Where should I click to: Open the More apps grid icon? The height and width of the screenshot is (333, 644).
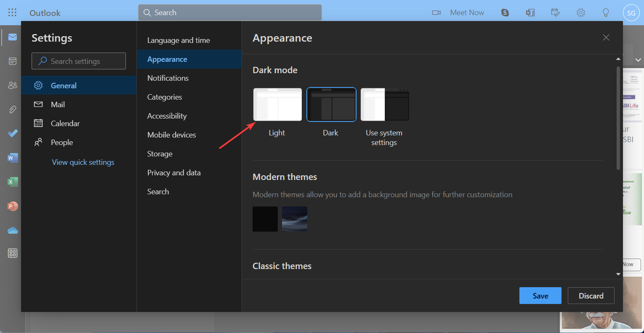point(13,253)
